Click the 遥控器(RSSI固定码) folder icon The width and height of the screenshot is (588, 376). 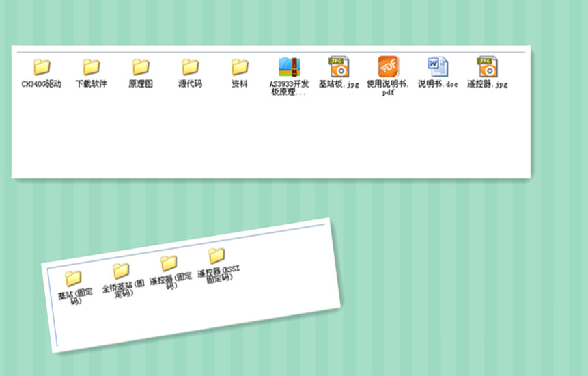pos(216,256)
